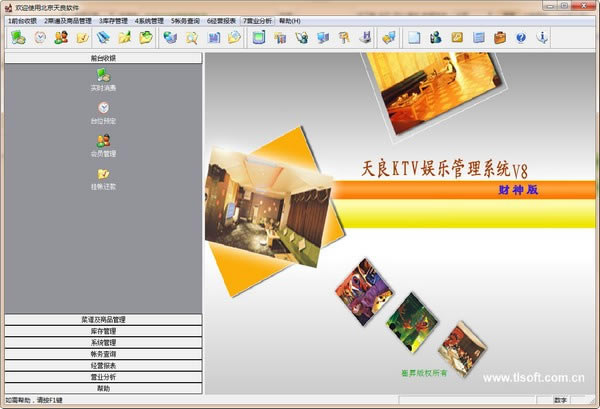Click the blue info icon at toolbar end
This screenshot has height=409, width=600.
[x=543, y=37]
